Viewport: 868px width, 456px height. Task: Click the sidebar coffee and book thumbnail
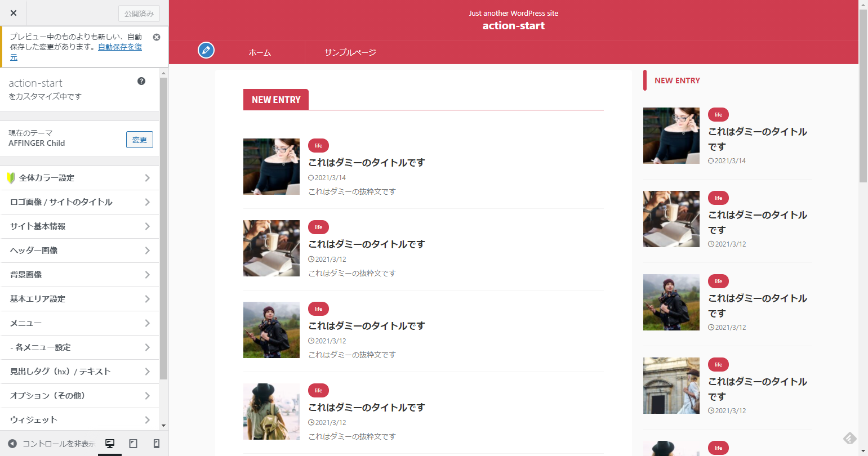point(671,219)
